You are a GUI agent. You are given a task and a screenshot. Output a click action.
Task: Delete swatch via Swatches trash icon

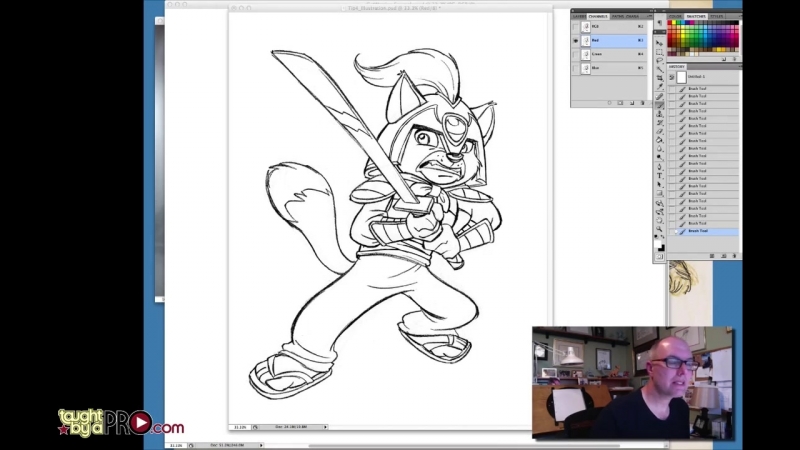(x=735, y=59)
